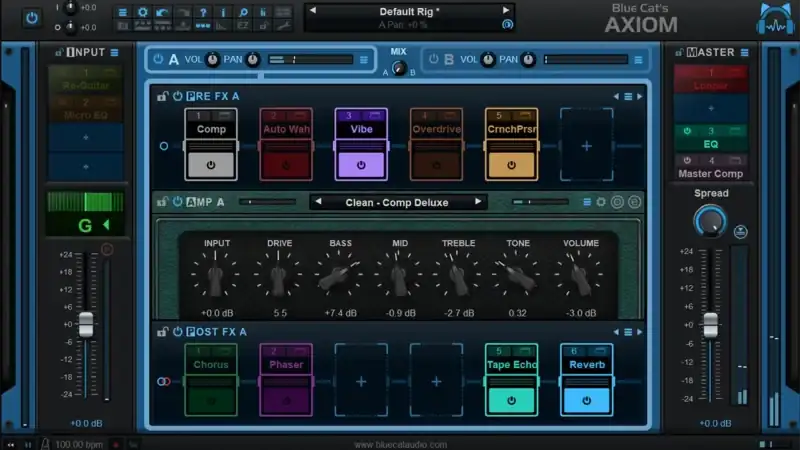The image size is (800, 450).
Task: Open the MASTER section menu icon
Action: (x=745, y=53)
